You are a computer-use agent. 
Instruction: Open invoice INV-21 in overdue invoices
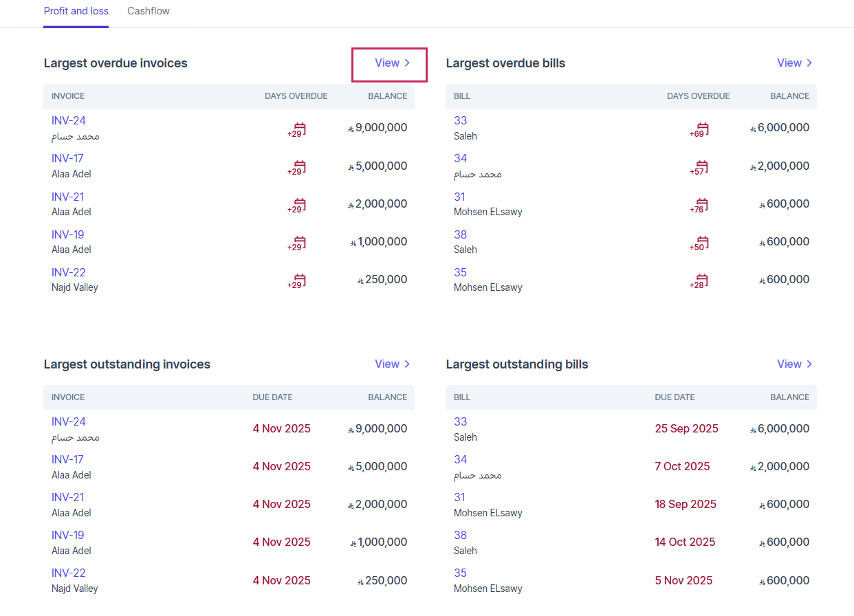68,197
